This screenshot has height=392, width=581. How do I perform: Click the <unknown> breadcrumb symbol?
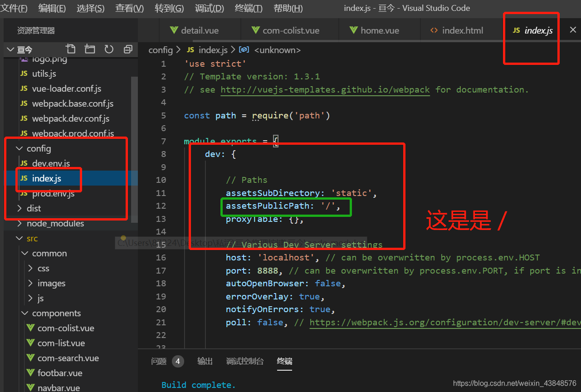pyautogui.click(x=270, y=50)
